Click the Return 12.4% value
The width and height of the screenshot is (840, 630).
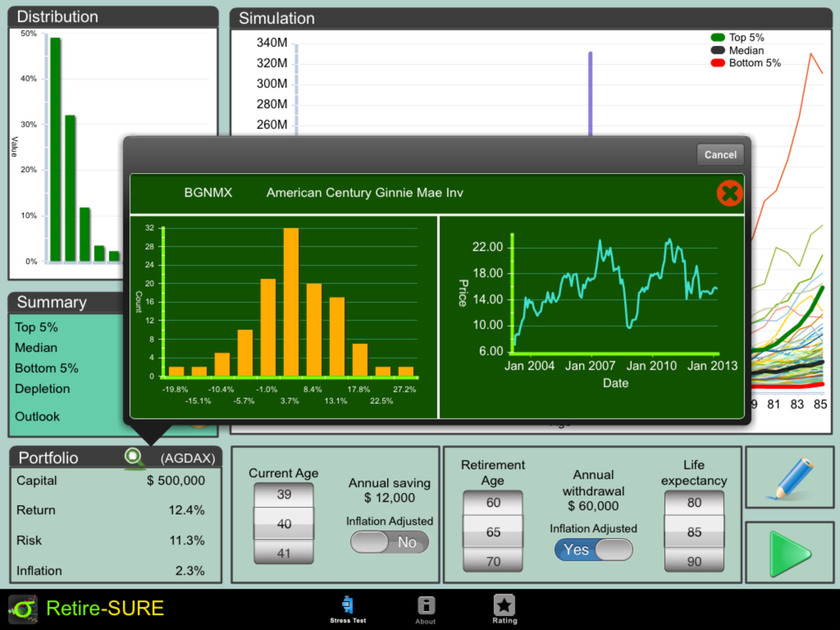[186, 510]
